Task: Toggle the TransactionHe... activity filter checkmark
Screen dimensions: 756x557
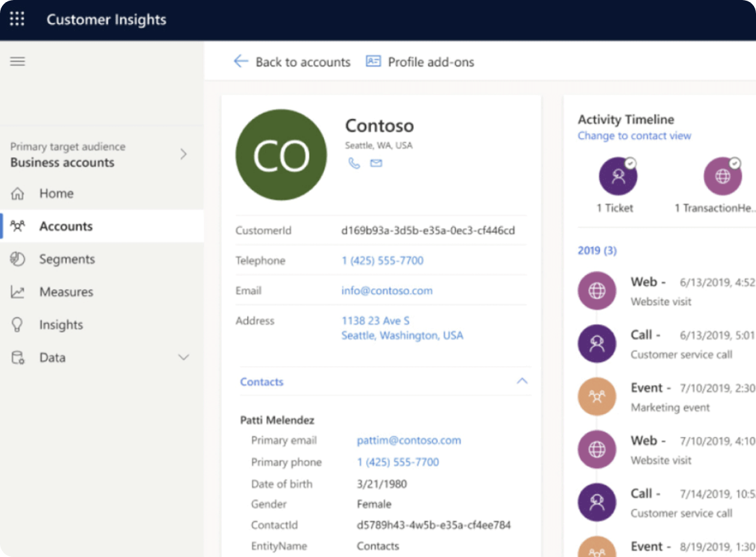Action: 735,164
